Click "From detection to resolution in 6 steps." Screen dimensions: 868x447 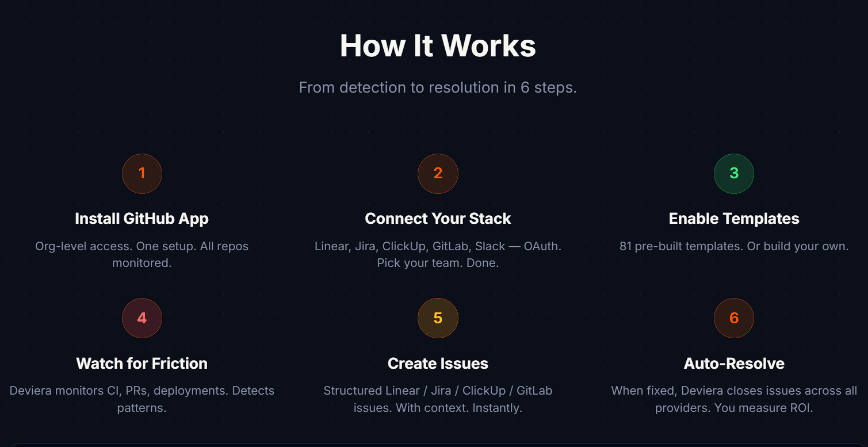[x=438, y=87]
